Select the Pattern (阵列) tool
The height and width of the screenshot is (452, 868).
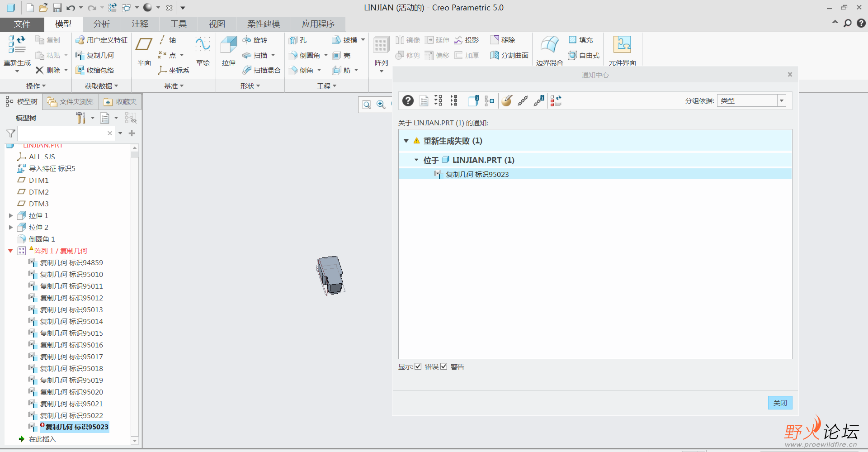(x=381, y=51)
